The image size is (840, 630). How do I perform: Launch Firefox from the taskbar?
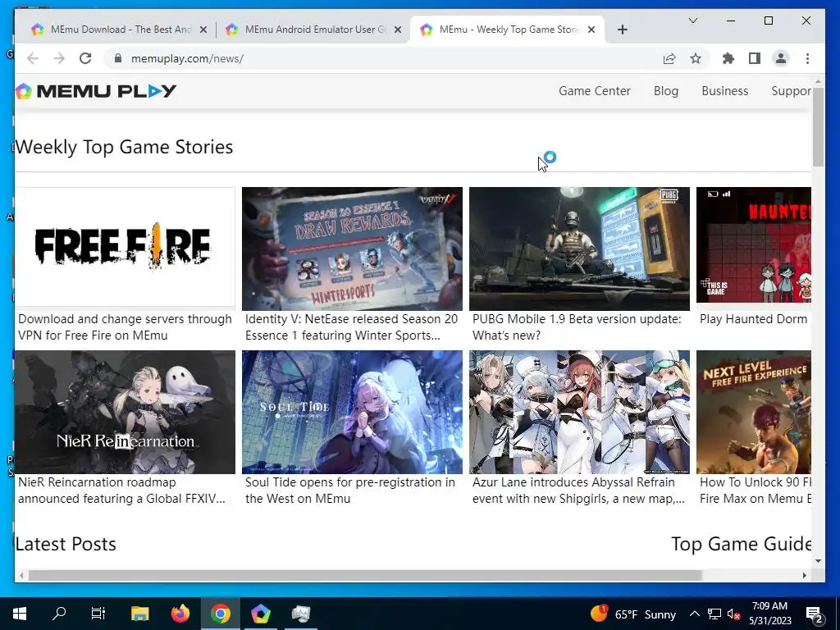pos(180,614)
